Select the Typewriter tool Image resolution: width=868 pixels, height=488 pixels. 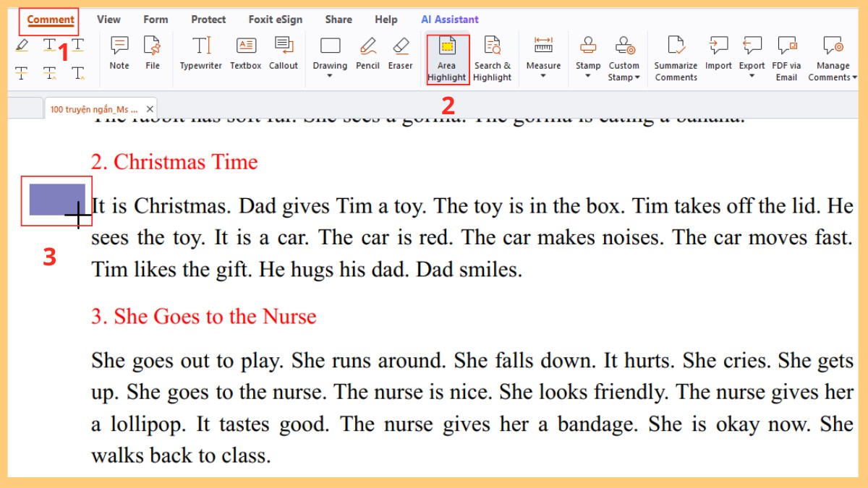[201, 53]
